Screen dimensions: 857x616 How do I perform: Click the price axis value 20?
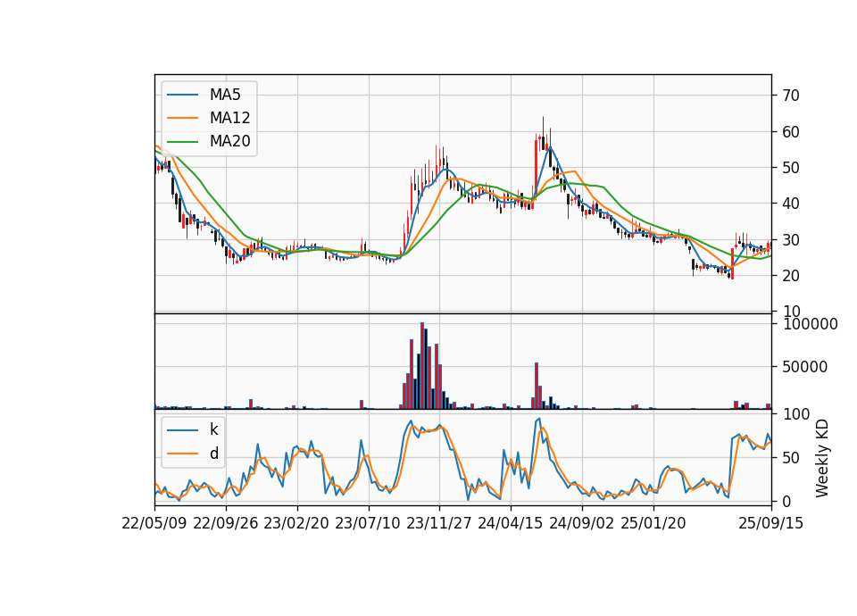point(791,276)
